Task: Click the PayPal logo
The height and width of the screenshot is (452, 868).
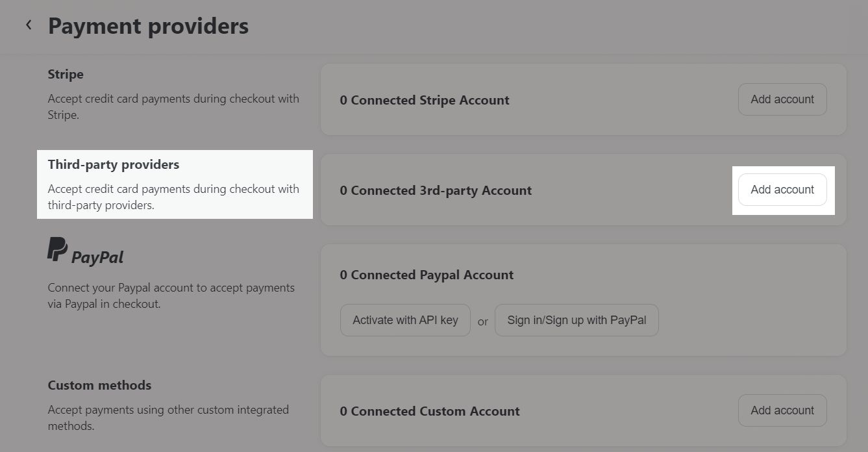Action: click(x=85, y=251)
